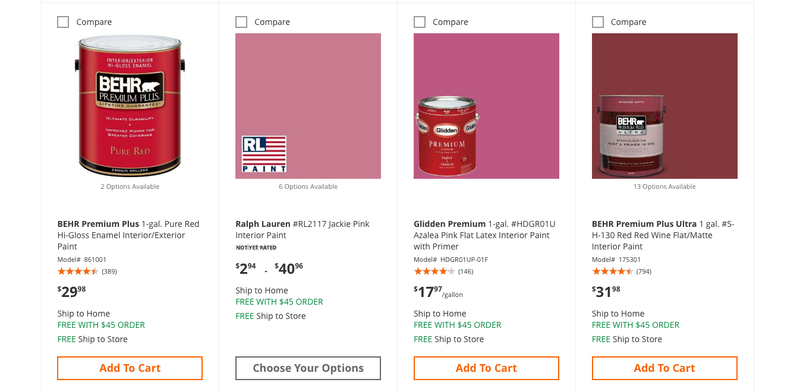Image resolution: width=800 pixels, height=392 pixels.
Task: View 794 reviews star rating for Red Wine
Action: [621, 272]
